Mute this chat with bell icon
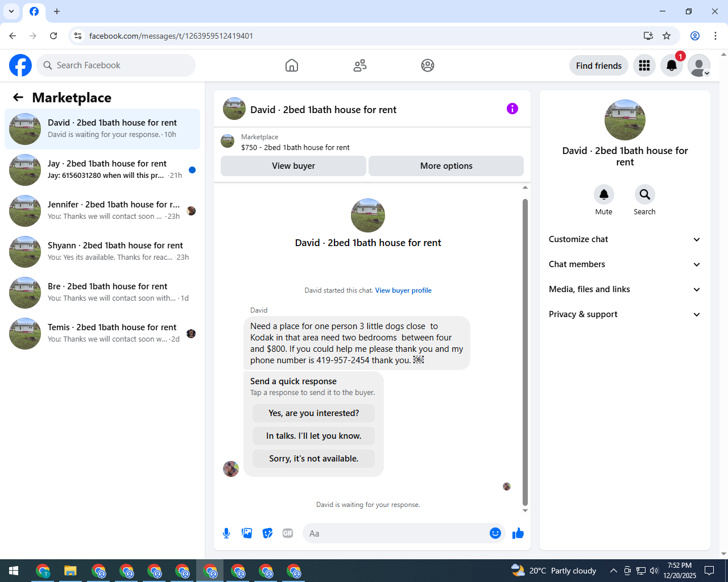Viewport: 728px width, 582px height. 604,194
